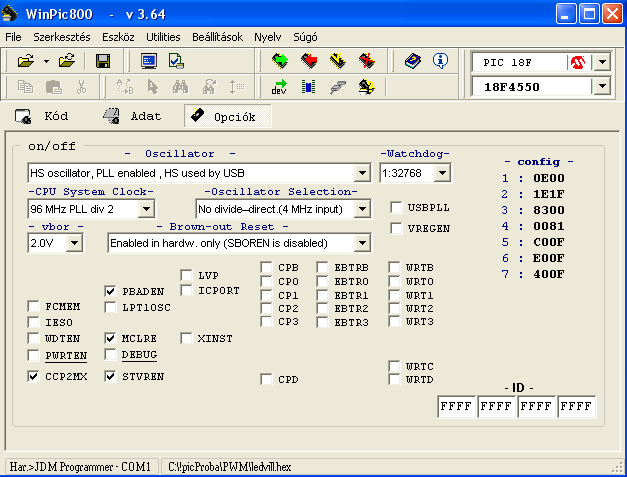Image resolution: width=627 pixels, height=477 pixels.
Task: Expand the Brown-out Reset dropdown
Action: 362,243
